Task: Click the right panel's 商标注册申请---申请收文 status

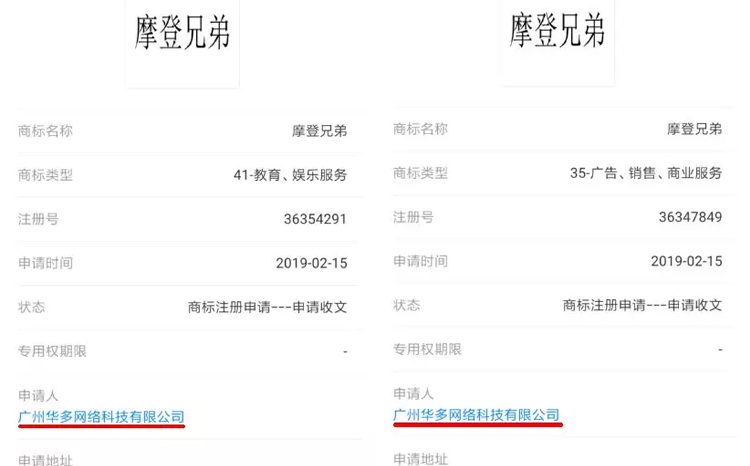Action: 642,305
